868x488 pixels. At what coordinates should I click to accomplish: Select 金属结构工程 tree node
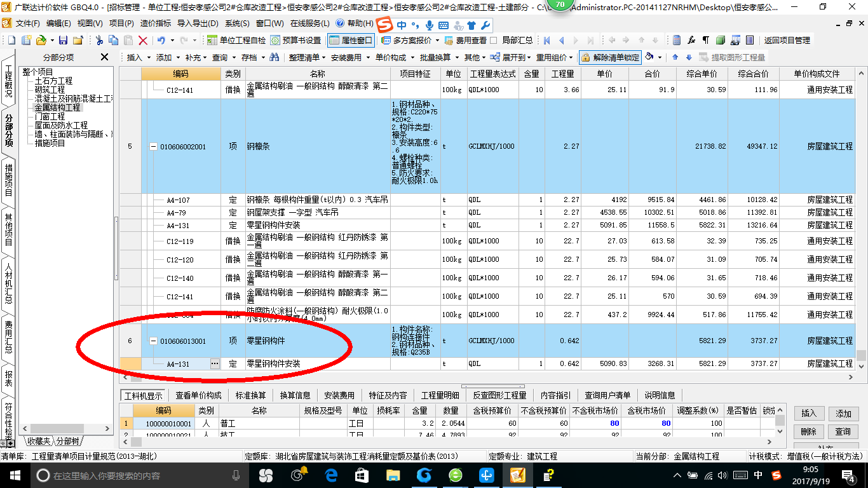coord(58,107)
